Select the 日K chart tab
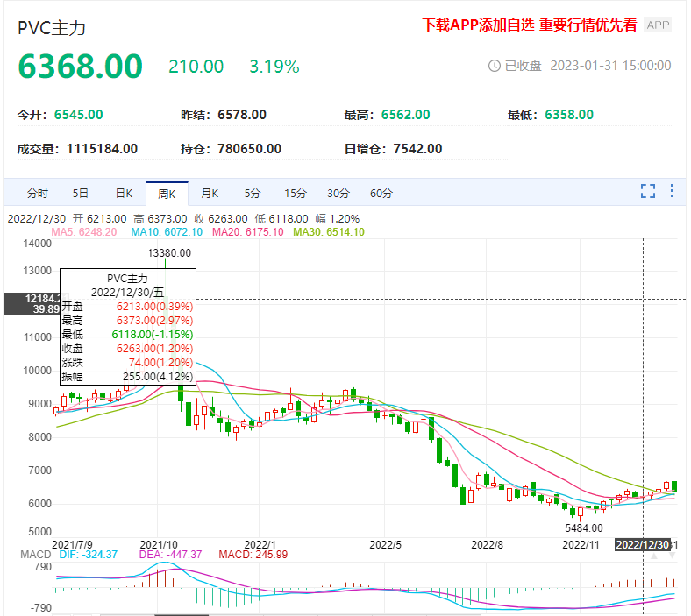Screen dimensions: 691x616 (124, 194)
